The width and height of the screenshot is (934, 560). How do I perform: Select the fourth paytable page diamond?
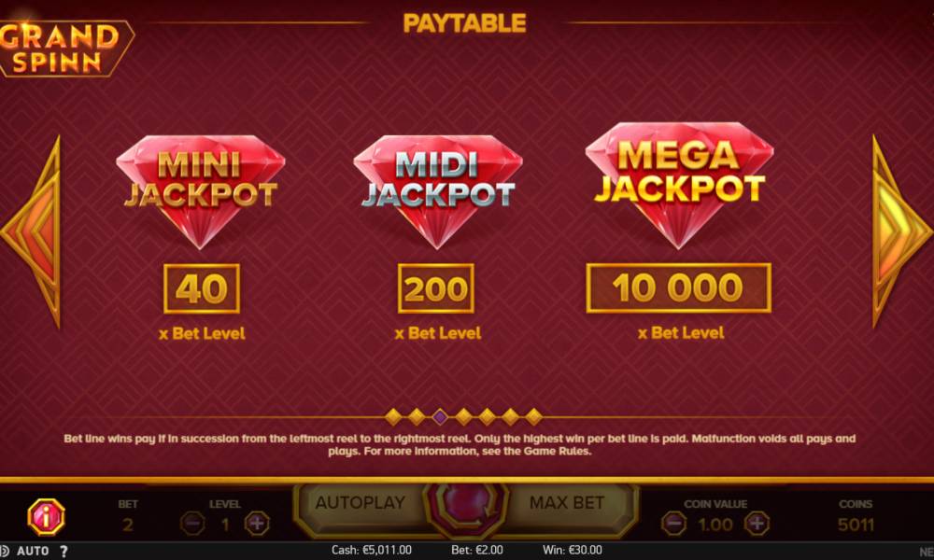pos(463,416)
